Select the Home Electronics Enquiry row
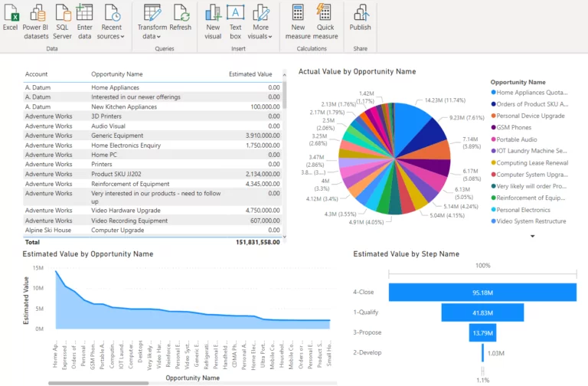Screen dimensions: 588x386 click(152, 146)
